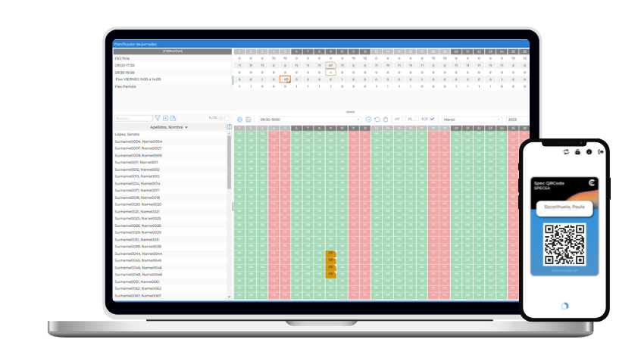Click the printer icon in planner toolbar
The height and width of the screenshot is (364, 641).
click(x=240, y=120)
